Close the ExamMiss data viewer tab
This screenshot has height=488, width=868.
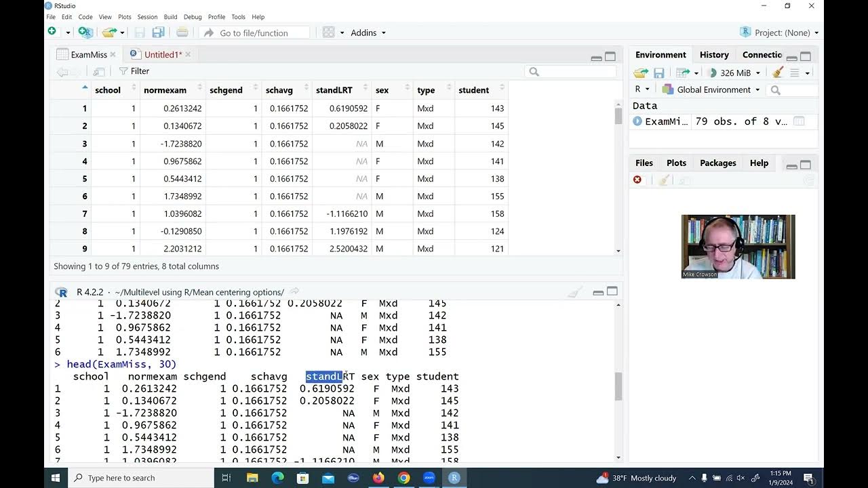click(x=113, y=54)
